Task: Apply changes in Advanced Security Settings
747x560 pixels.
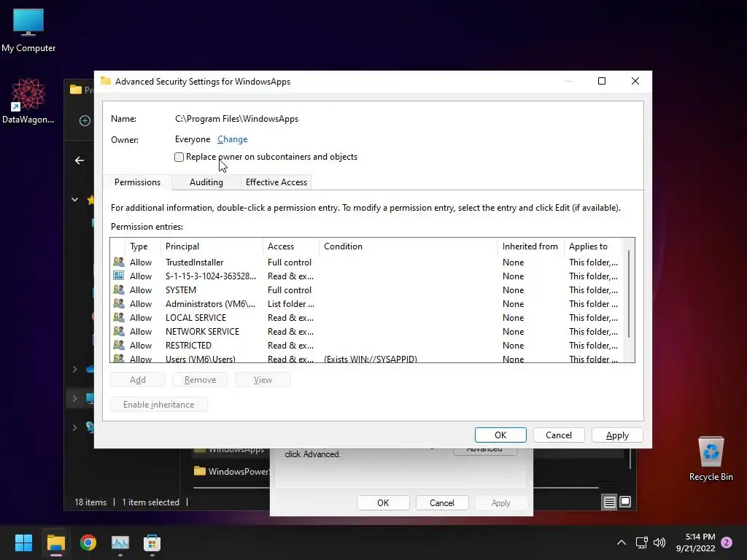Action: [617, 435]
